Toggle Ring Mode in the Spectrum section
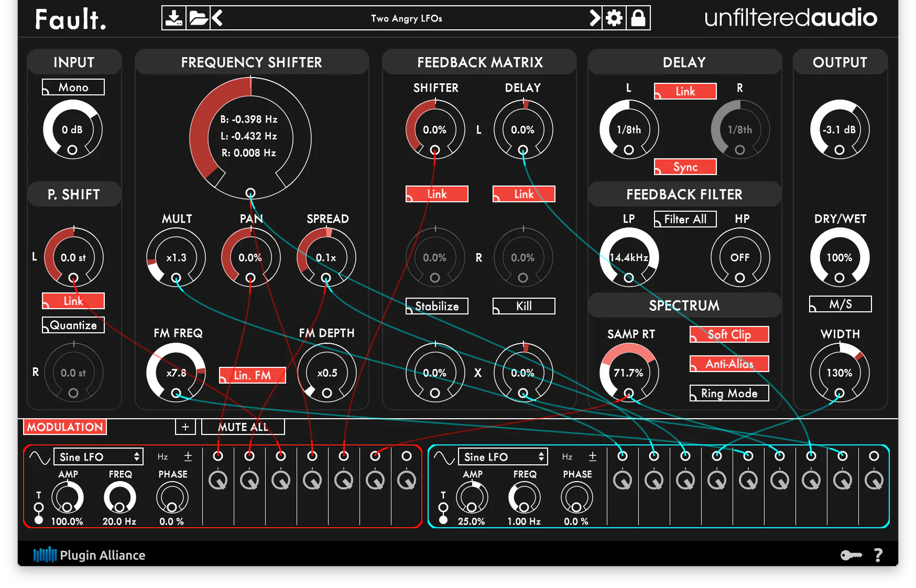Viewport: 916px width, 588px height. (x=728, y=393)
